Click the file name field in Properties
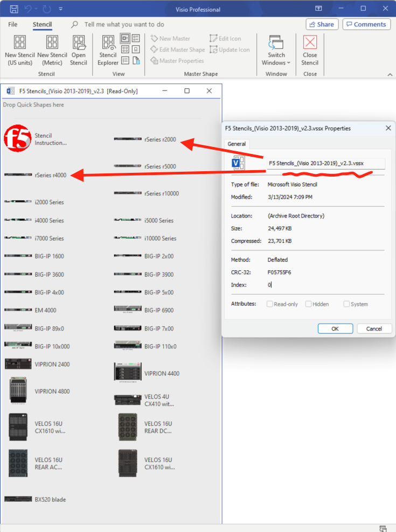 tap(326, 163)
